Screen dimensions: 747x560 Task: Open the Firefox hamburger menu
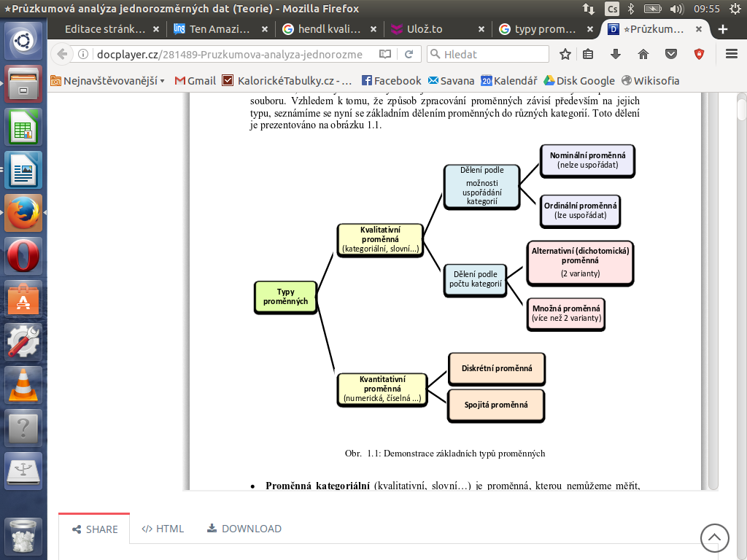pos(732,55)
